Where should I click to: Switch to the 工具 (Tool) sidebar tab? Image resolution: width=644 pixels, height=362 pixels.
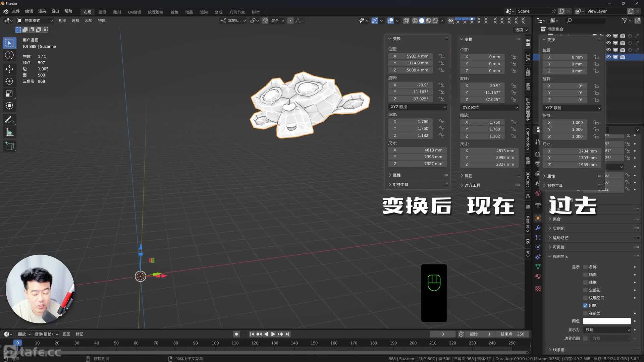tap(527, 57)
